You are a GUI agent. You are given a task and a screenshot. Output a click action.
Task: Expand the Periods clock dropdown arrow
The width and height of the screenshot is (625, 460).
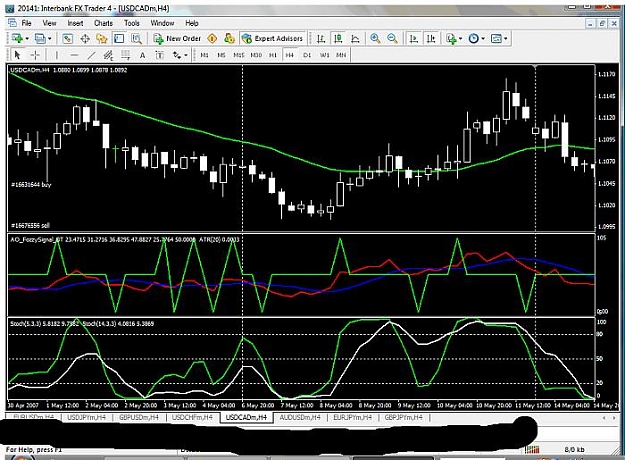click(483, 39)
